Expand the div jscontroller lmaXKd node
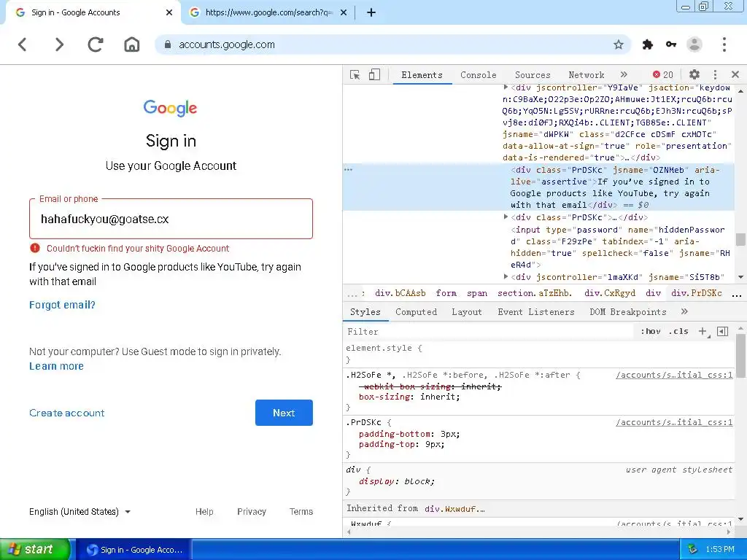747x560 pixels. tap(506, 276)
